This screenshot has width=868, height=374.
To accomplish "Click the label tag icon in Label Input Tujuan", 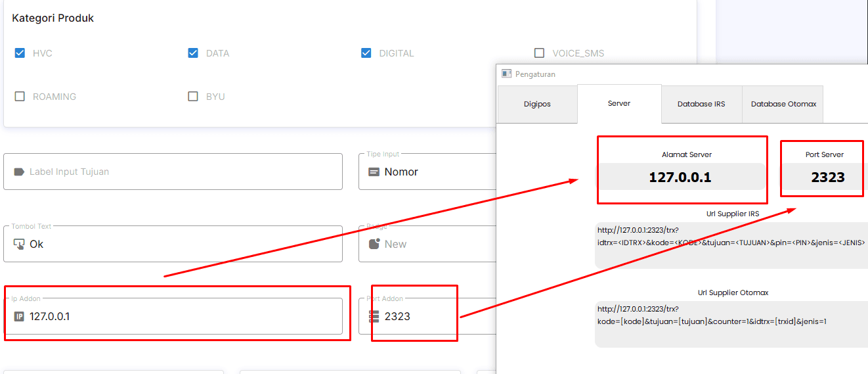I will coord(19,172).
